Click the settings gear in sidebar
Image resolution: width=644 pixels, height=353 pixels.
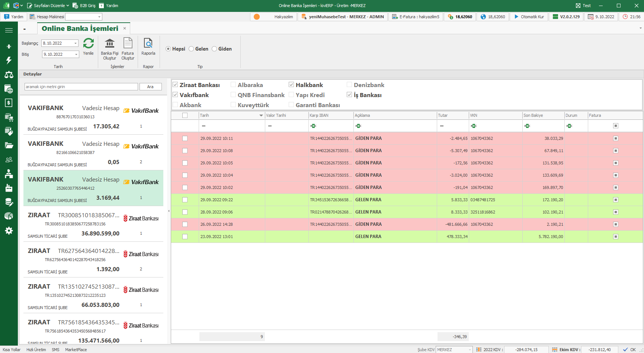pyautogui.click(x=9, y=231)
